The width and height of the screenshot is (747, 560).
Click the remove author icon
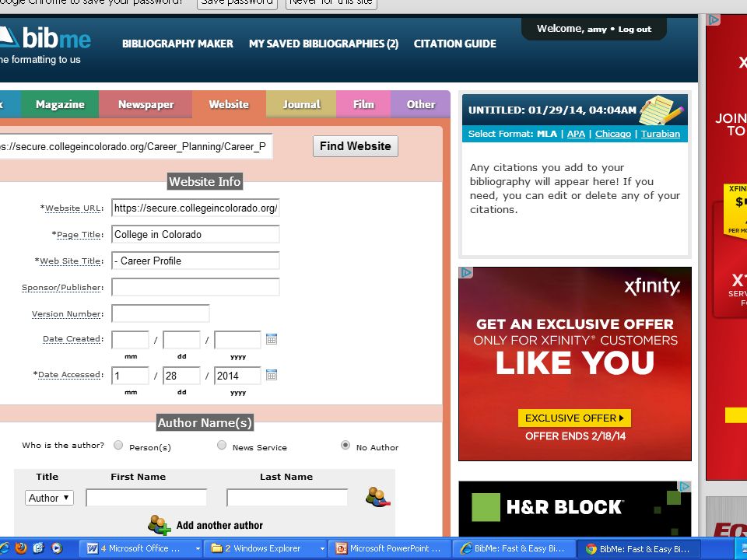(378, 497)
